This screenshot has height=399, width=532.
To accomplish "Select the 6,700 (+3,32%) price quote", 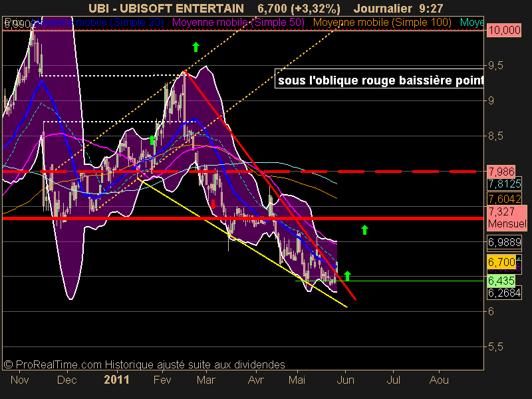I will pyautogui.click(x=299, y=9).
